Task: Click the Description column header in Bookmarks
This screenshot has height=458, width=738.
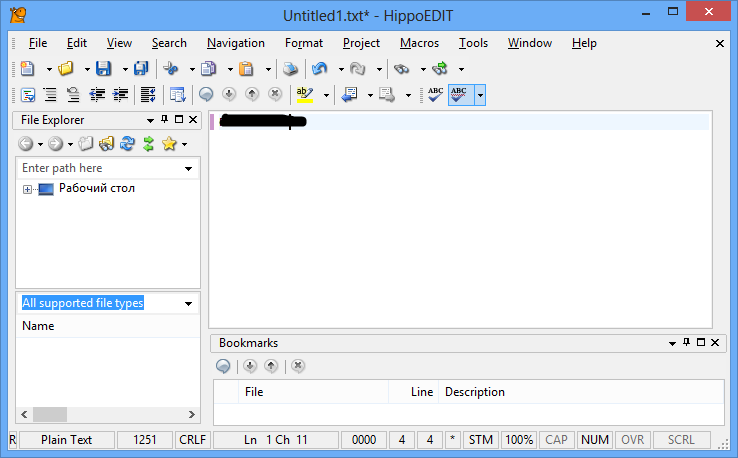Action: 581,392
